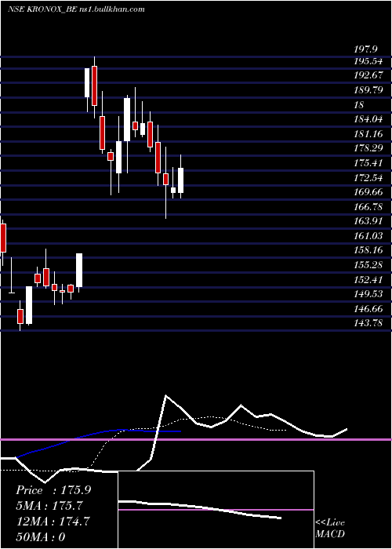This screenshot has height=549, width=392.
Task: Select the 149.53 price level label
Action: pos(368,294)
